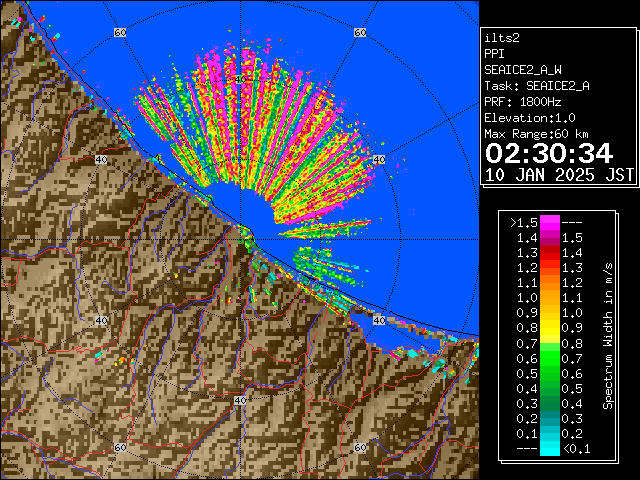Click the Spectrum Width in m/s legend title

coord(608,336)
